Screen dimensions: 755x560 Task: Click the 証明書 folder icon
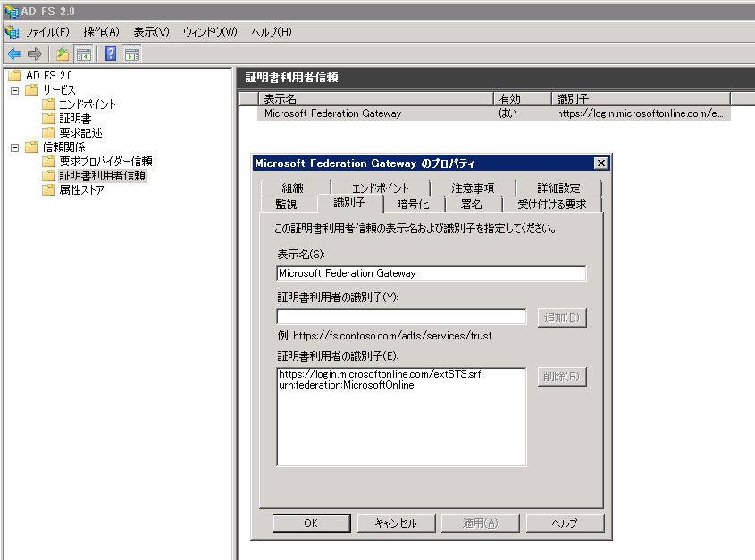pyautogui.click(x=48, y=119)
